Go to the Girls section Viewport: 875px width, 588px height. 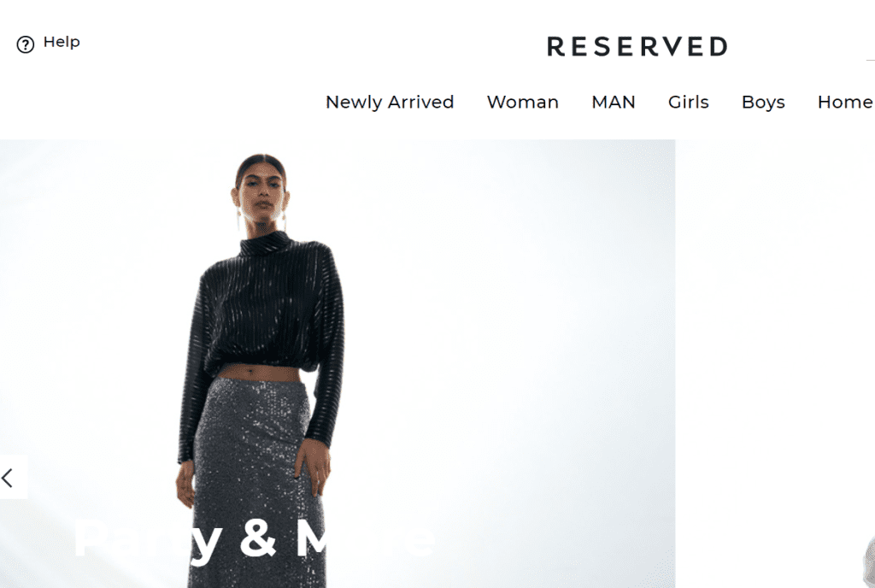pos(688,102)
